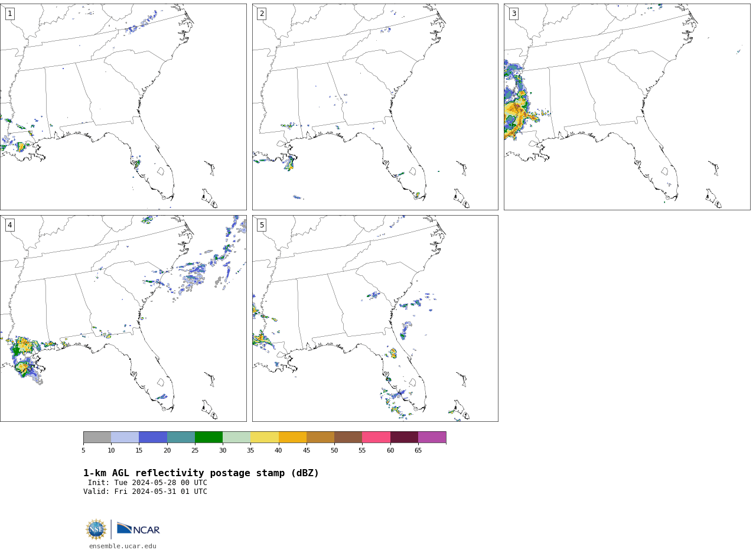The height and width of the screenshot is (553, 756).
Task: Open ensemble member 2 reflectivity map
Action: click(375, 107)
